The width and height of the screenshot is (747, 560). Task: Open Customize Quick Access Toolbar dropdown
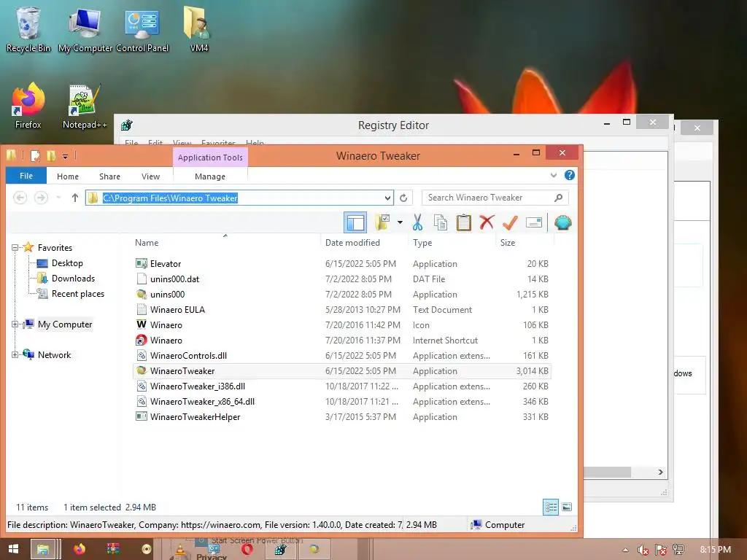65,156
